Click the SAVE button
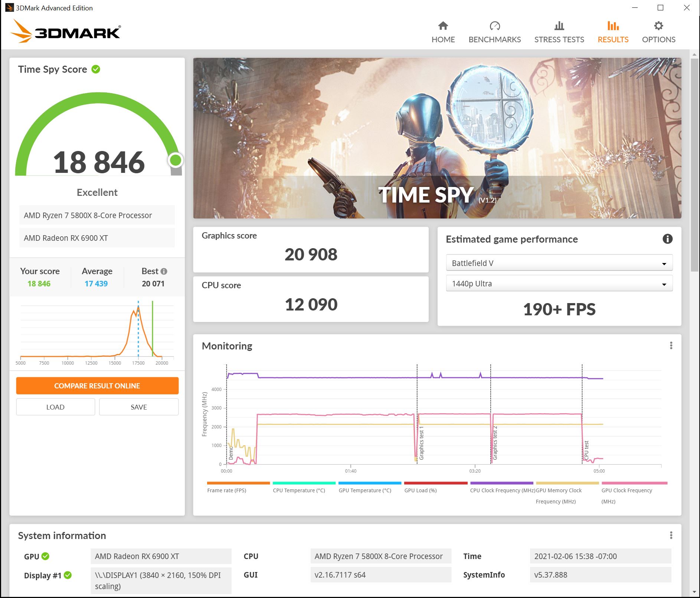The width and height of the screenshot is (700, 598). coord(138,407)
